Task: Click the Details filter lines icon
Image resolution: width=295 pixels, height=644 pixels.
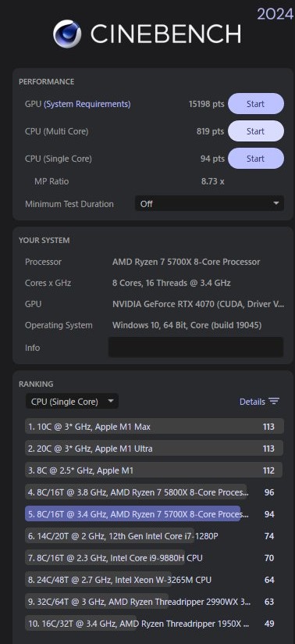Action: [x=274, y=401]
